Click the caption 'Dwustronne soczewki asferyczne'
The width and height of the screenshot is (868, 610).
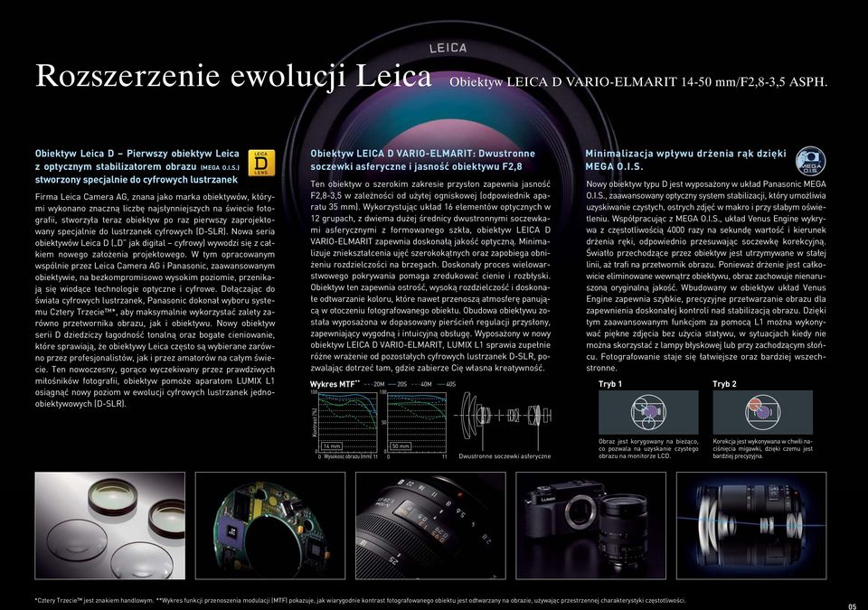point(505,456)
